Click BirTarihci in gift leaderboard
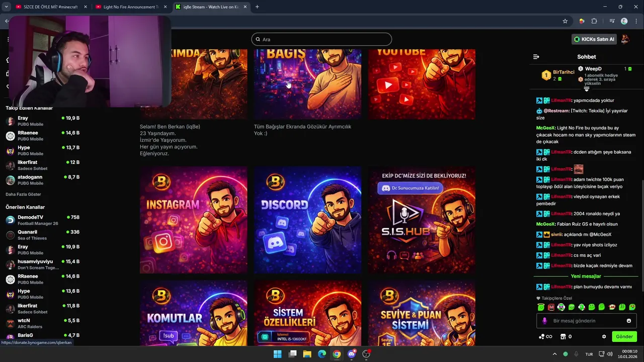 [x=563, y=72]
